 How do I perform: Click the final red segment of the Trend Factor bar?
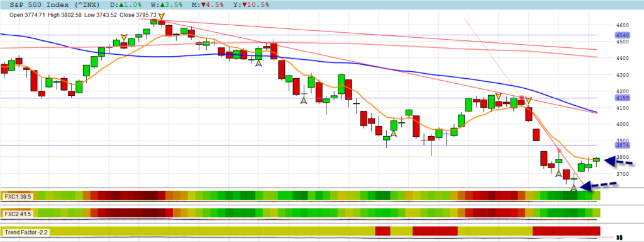(x=567, y=231)
